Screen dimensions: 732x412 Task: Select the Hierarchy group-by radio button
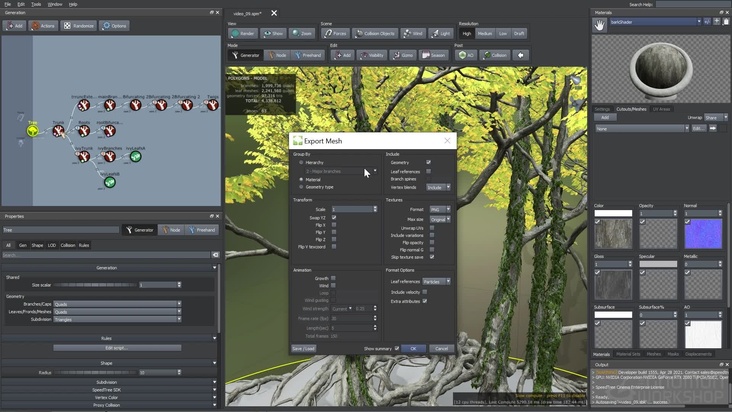click(301, 162)
